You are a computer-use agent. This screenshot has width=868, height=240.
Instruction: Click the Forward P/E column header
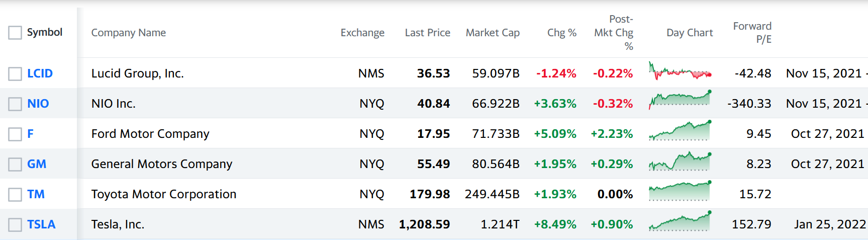(752, 33)
